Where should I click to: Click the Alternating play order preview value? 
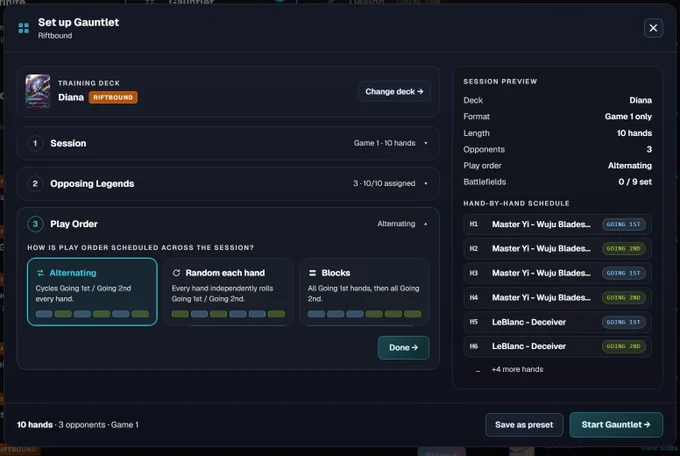point(630,165)
